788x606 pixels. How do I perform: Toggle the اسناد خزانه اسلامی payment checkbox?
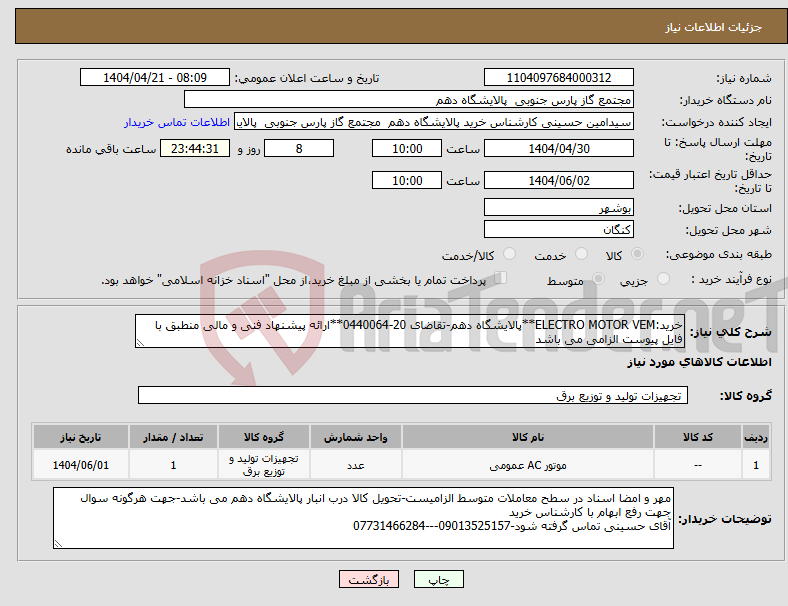501,278
